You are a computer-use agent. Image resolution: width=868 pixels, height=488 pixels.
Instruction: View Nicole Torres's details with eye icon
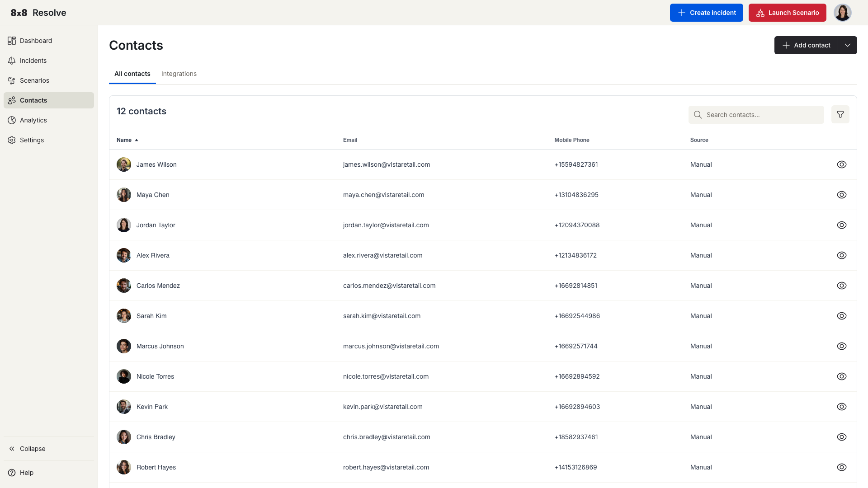(841, 376)
